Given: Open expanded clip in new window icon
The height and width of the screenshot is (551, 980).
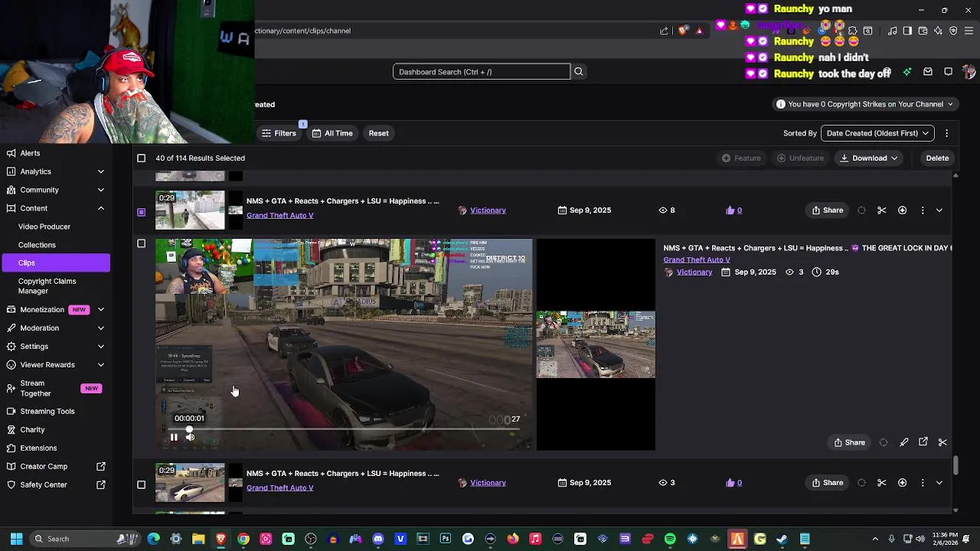Looking at the screenshot, I should coord(923,442).
